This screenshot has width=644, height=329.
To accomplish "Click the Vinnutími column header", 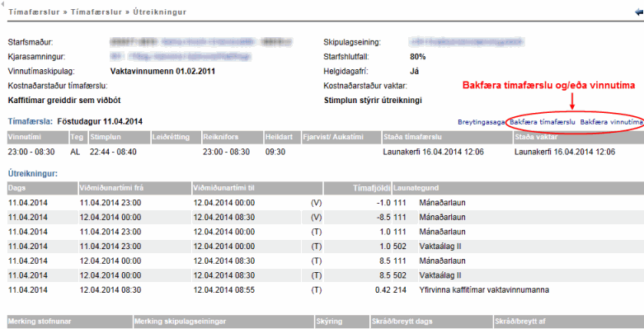I will [x=38, y=137].
